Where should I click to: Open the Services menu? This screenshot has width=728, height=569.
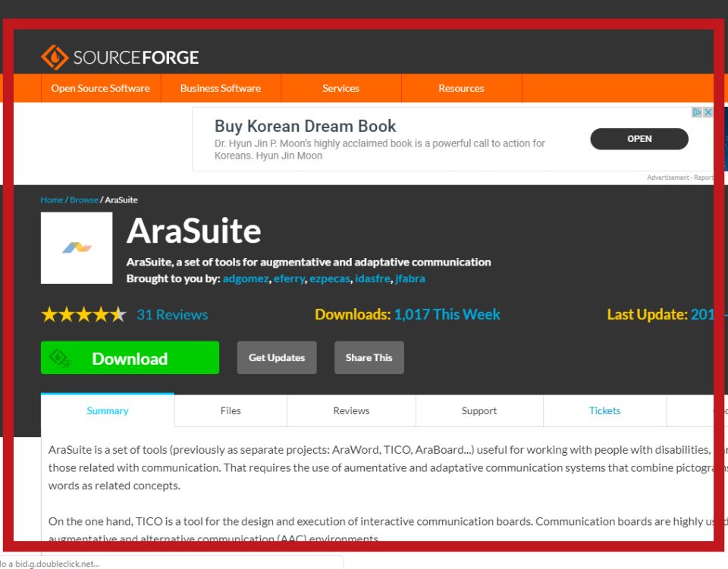[340, 88]
